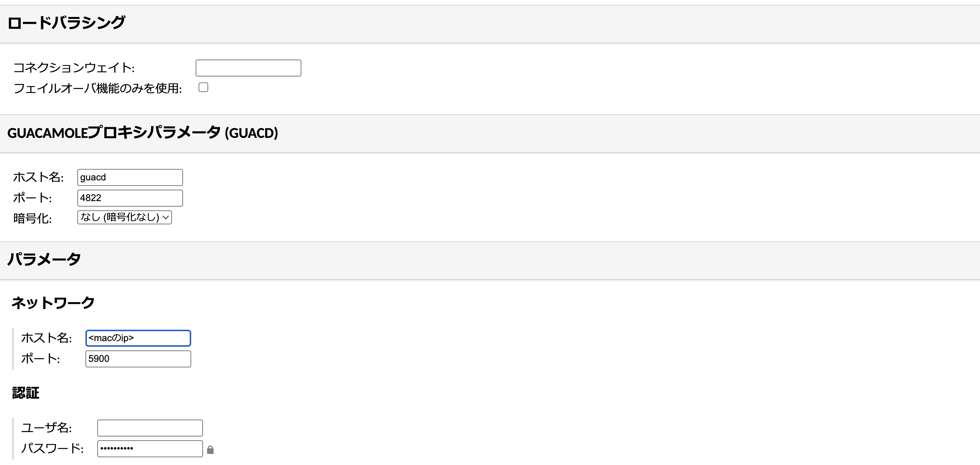Image resolution: width=980 pixels, height=465 pixels.
Task: Click the GUACAMOLEプロキシパラメータ (GUACD) section header
Action: point(143,133)
